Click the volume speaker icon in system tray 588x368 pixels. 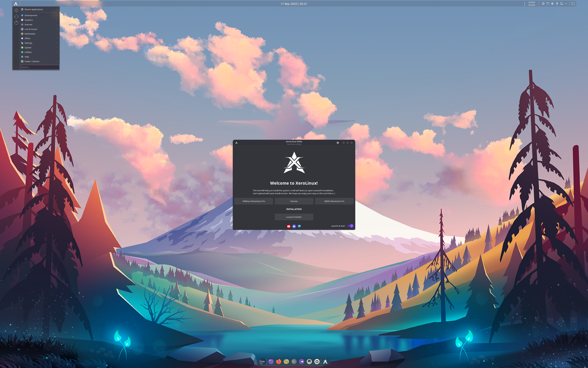pyautogui.click(x=552, y=4)
